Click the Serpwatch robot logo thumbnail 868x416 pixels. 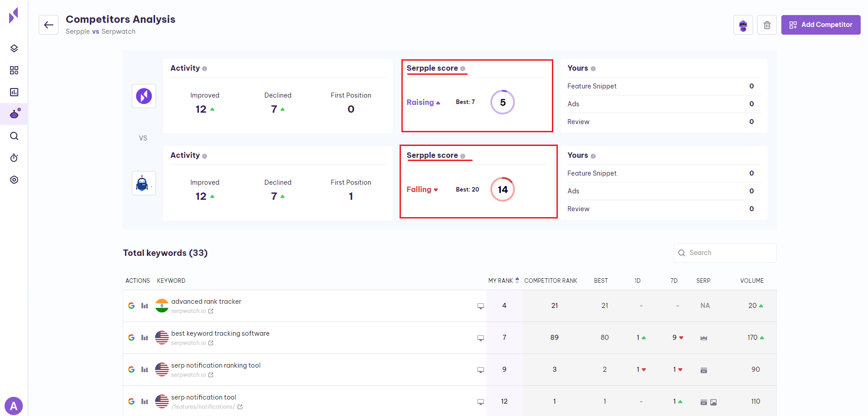coord(144,183)
